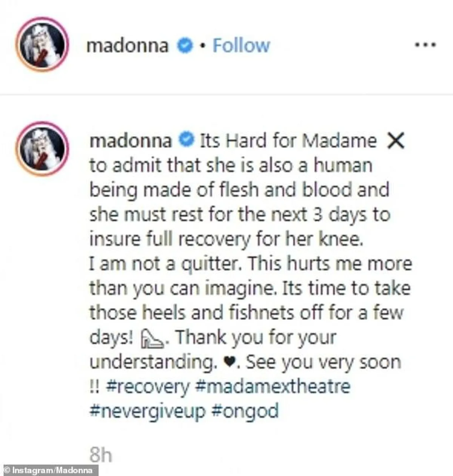453x476 pixels.
Task: Follow the madonna account
Action: (241, 46)
